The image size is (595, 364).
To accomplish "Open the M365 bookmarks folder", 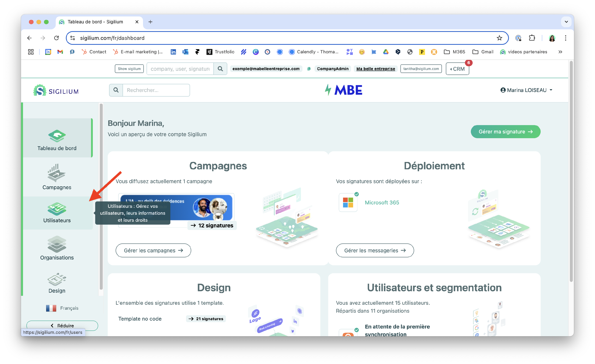I will (454, 52).
